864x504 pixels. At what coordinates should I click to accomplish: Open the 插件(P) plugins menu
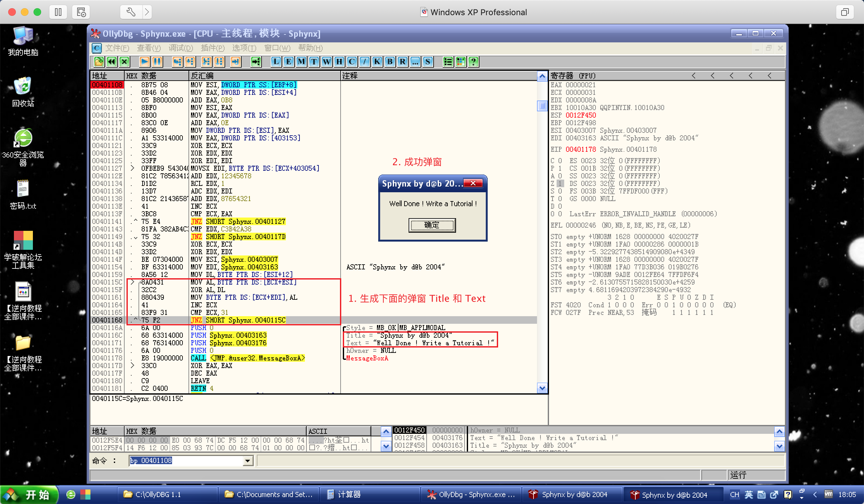(x=212, y=48)
